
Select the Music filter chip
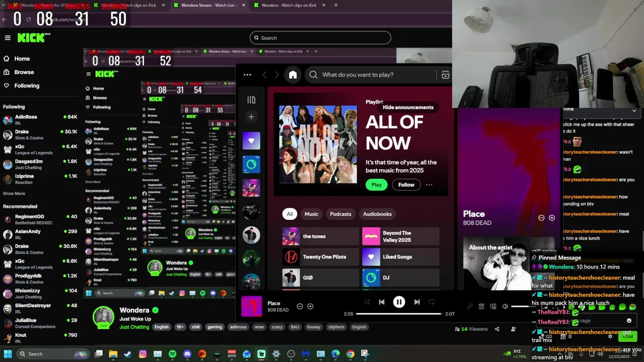[311, 214]
